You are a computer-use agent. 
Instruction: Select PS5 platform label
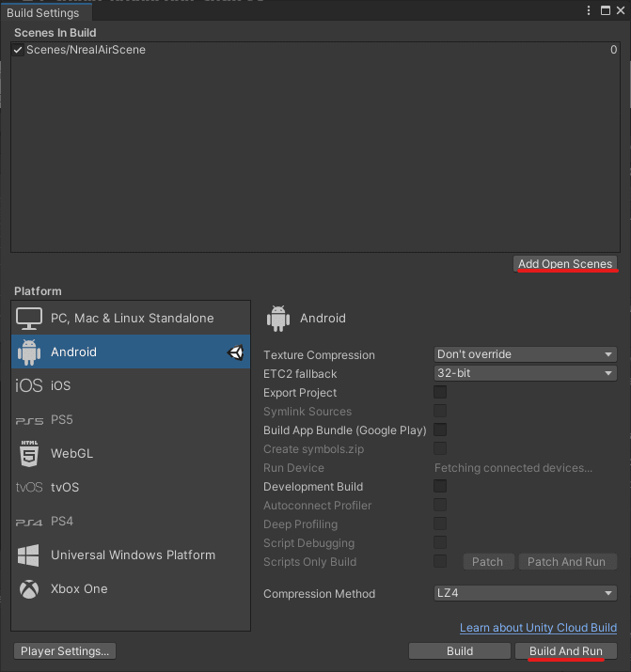pos(62,419)
